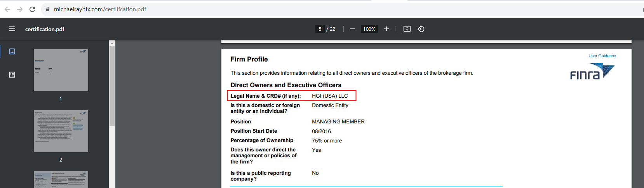Switch to document outline view
The image size is (644, 188).
12,75
